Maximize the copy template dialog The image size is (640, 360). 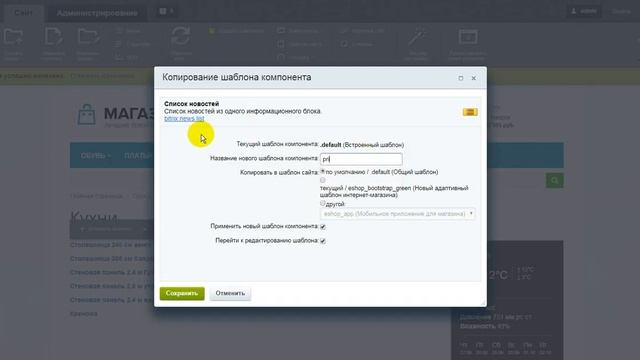pyautogui.click(x=461, y=78)
